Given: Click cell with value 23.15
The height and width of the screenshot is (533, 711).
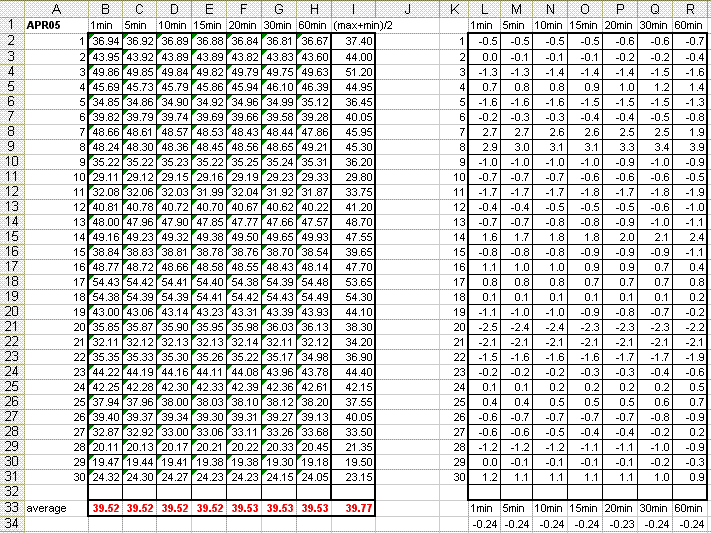Looking at the screenshot, I should pos(353,477).
